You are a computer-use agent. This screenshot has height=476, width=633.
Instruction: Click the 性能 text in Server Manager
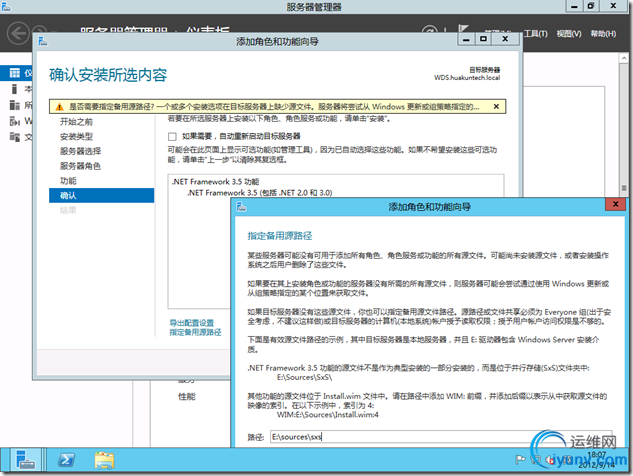point(187,396)
